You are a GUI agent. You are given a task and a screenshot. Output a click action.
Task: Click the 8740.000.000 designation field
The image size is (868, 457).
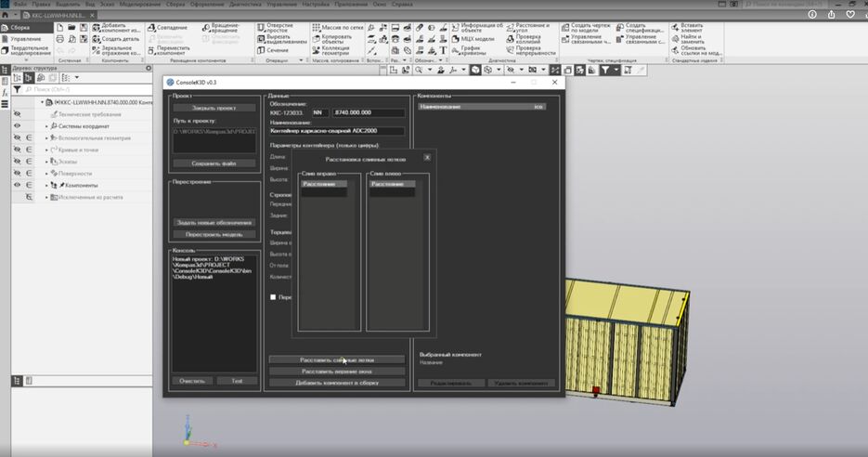click(x=369, y=112)
